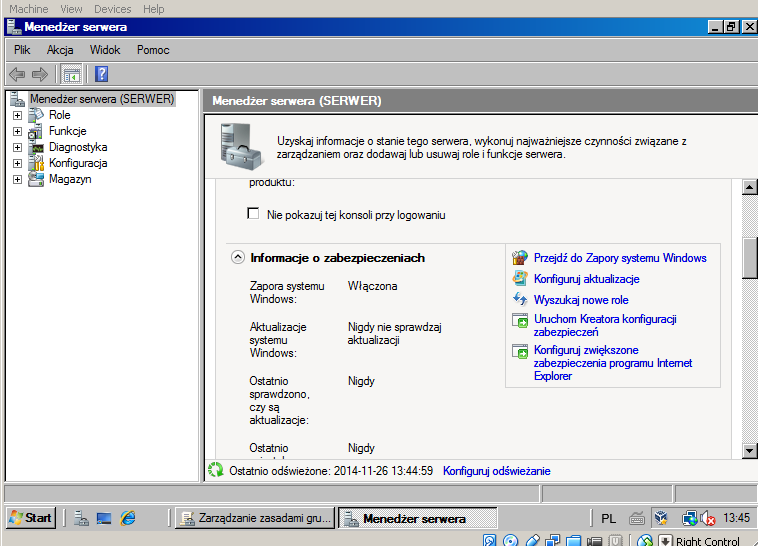Click the green refresh icon in status line
This screenshot has height=546, width=758.
[216, 470]
